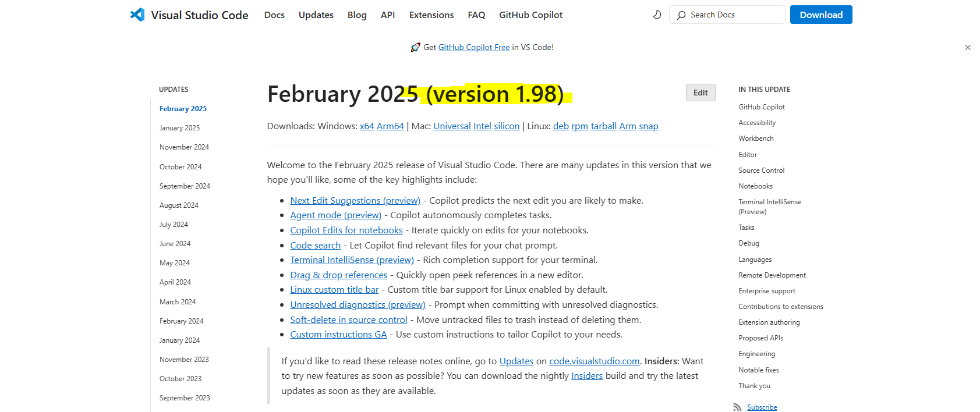This screenshot has height=412, width=980.
Task: Dismiss the Copilot banner with X
Action: click(968, 48)
